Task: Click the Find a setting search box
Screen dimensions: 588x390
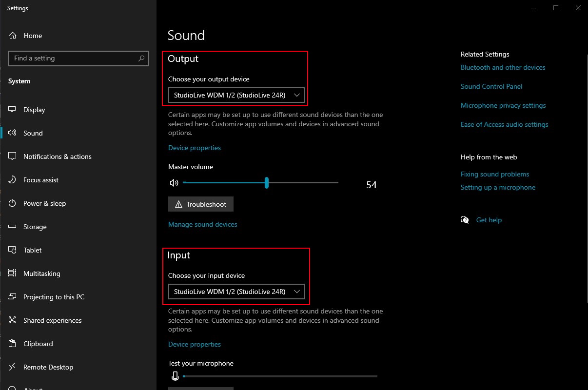Action: point(78,58)
